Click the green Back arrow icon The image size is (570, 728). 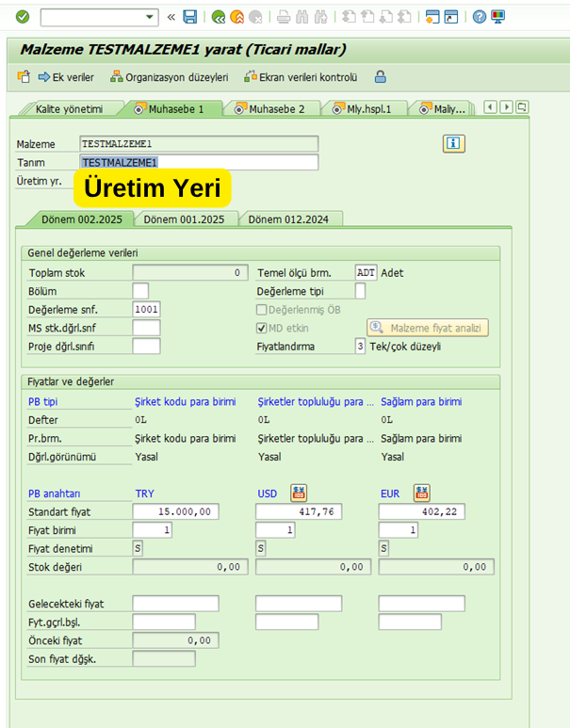click(219, 17)
